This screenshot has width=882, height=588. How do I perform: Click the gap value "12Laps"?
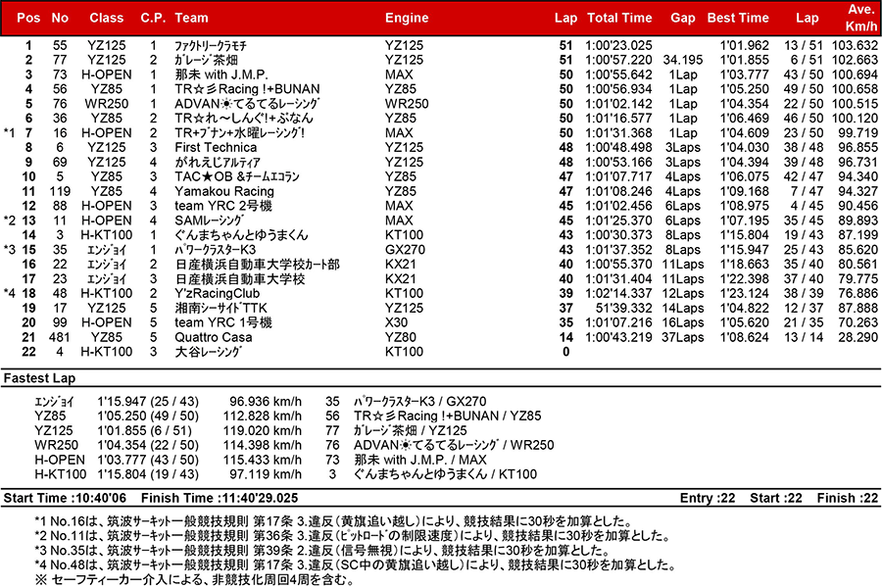point(683,293)
